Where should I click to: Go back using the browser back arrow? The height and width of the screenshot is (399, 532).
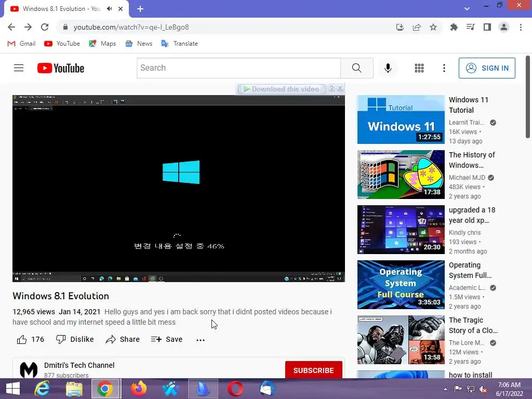(11, 27)
